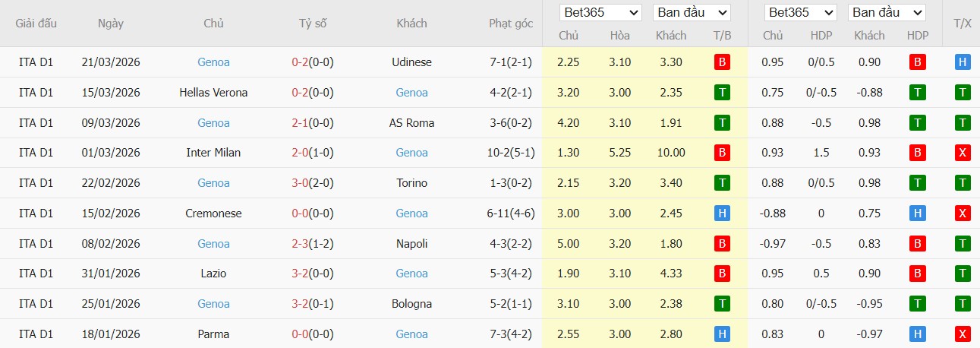This screenshot has height=348, width=980.
Task: Click red B HDP badge in Lazio row
Action: point(917,274)
